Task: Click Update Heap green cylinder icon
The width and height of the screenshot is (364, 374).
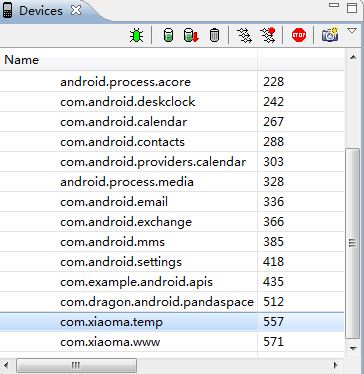Action: 169,35
